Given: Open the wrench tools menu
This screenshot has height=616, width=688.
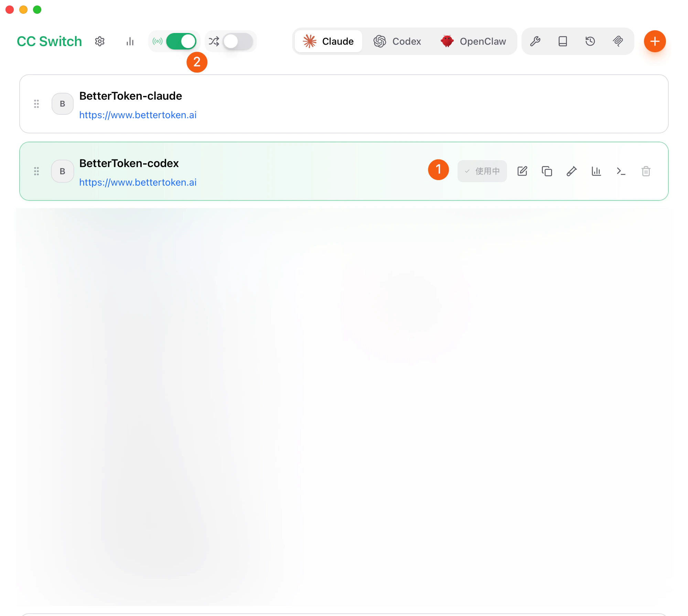Looking at the screenshot, I should [x=536, y=41].
